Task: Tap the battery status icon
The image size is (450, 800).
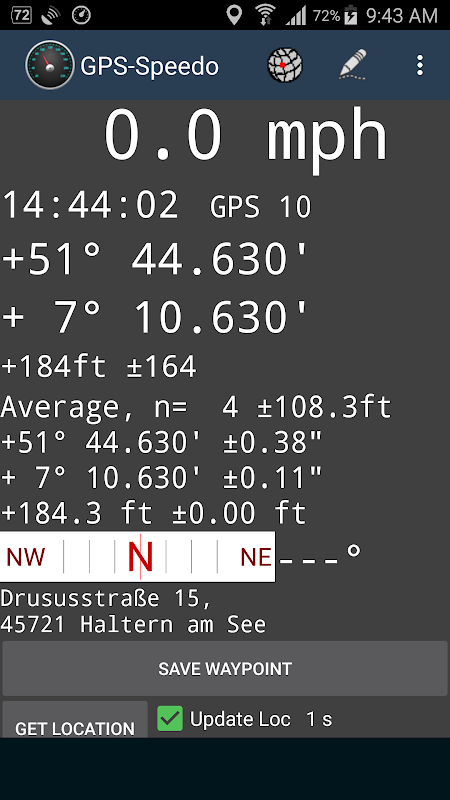Action: (x=351, y=15)
